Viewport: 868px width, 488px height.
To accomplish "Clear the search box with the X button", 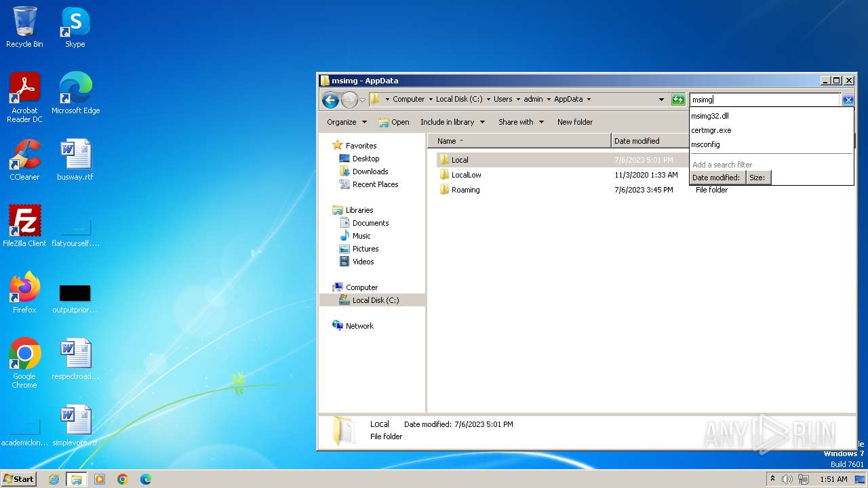I will (848, 100).
